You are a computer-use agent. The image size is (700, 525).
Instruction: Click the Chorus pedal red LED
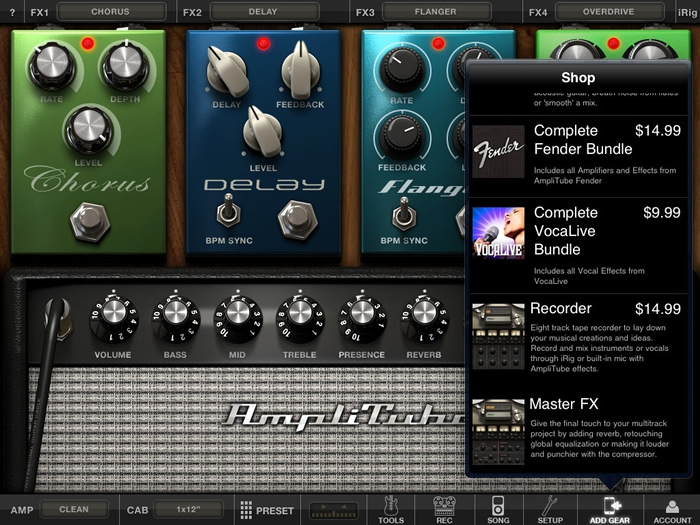click(x=88, y=44)
